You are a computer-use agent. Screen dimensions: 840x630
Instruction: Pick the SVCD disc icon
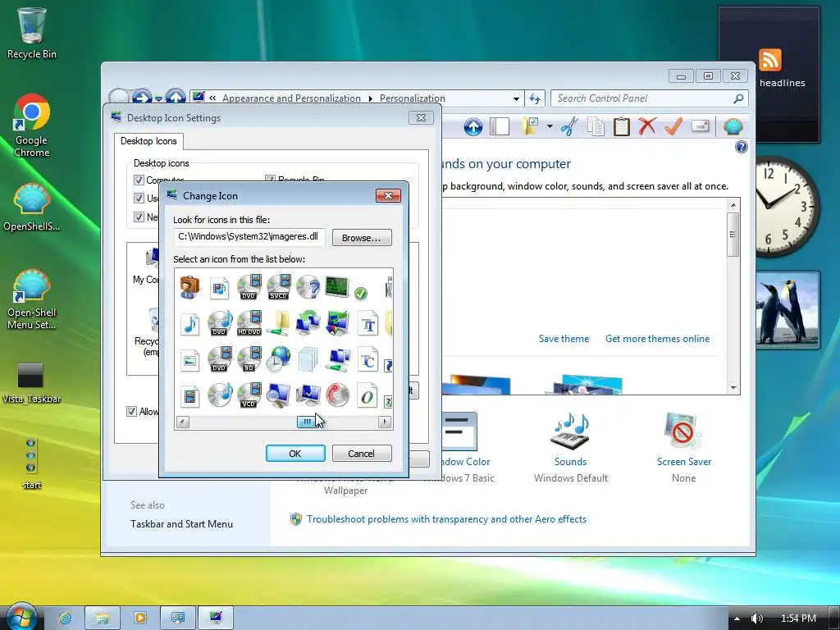click(279, 287)
